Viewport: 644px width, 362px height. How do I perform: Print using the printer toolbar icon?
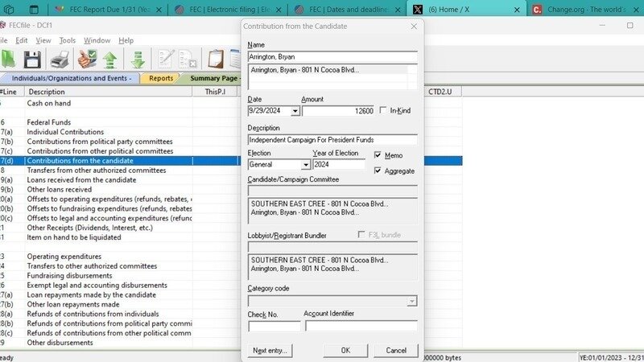pyautogui.click(x=60, y=60)
